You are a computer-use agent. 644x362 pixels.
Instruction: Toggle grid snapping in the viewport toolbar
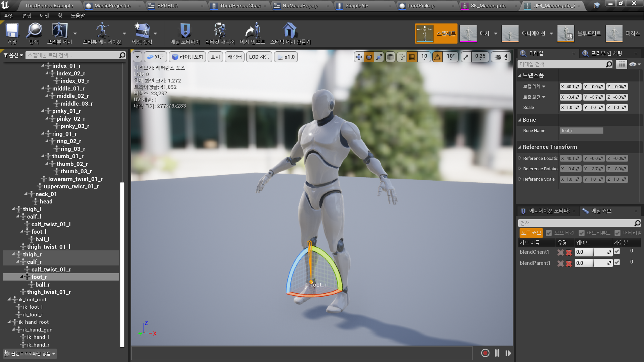[x=412, y=57]
